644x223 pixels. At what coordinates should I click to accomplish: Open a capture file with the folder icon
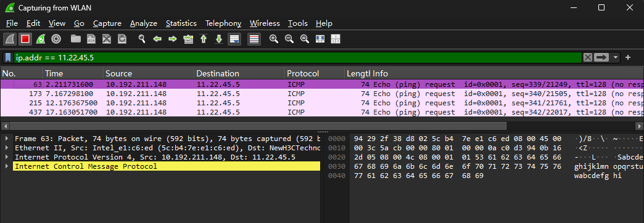(76, 39)
